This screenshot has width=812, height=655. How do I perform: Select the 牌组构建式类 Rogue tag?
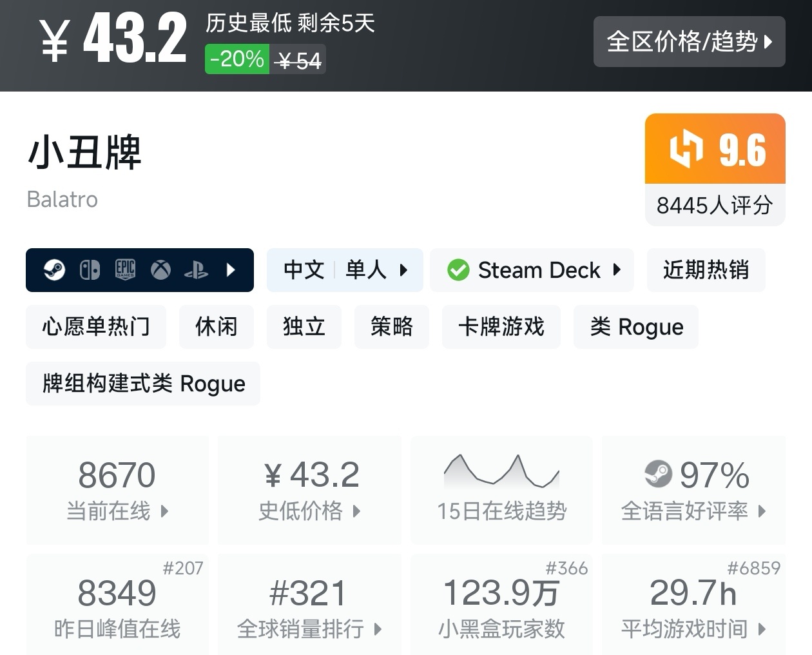[143, 383]
